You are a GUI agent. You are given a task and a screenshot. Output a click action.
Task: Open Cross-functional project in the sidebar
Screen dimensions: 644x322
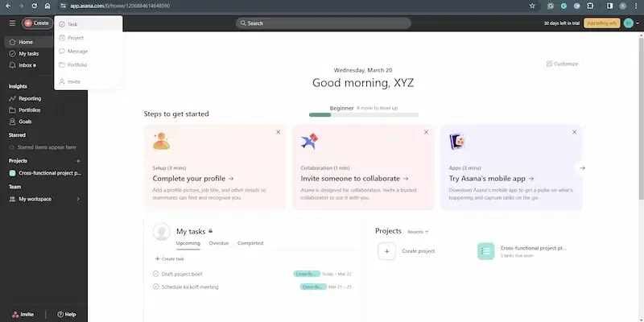[x=45, y=173]
